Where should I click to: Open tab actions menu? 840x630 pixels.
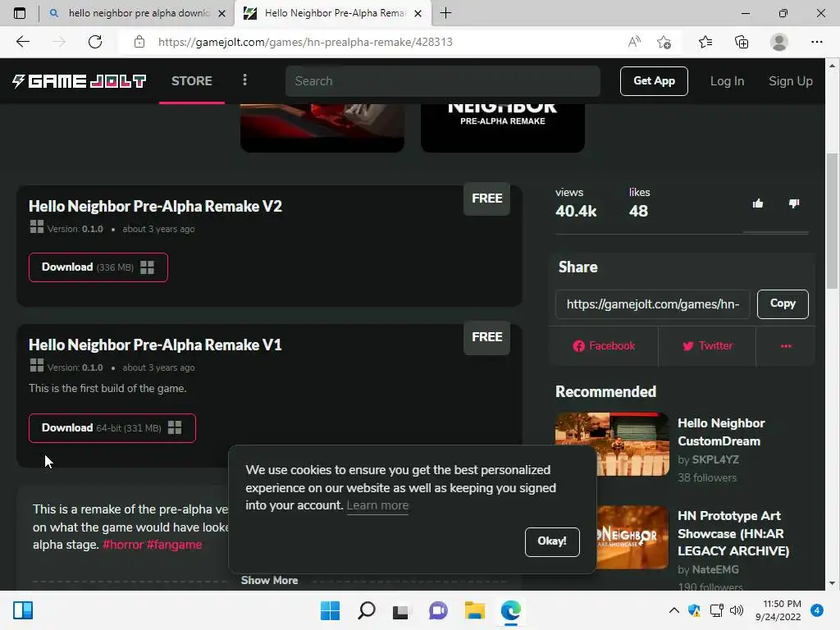pos(20,13)
